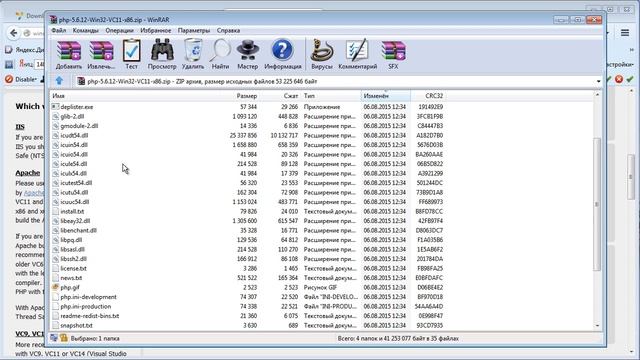
Task: Select the file license.txt
Action: pyautogui.click(x=73, y=269)
